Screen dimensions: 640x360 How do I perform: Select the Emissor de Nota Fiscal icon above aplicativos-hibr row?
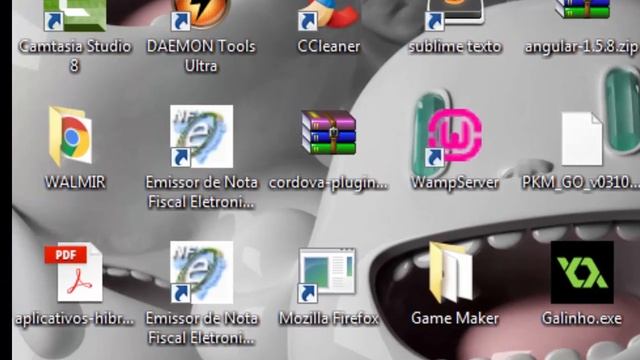(x=202, y=136)
